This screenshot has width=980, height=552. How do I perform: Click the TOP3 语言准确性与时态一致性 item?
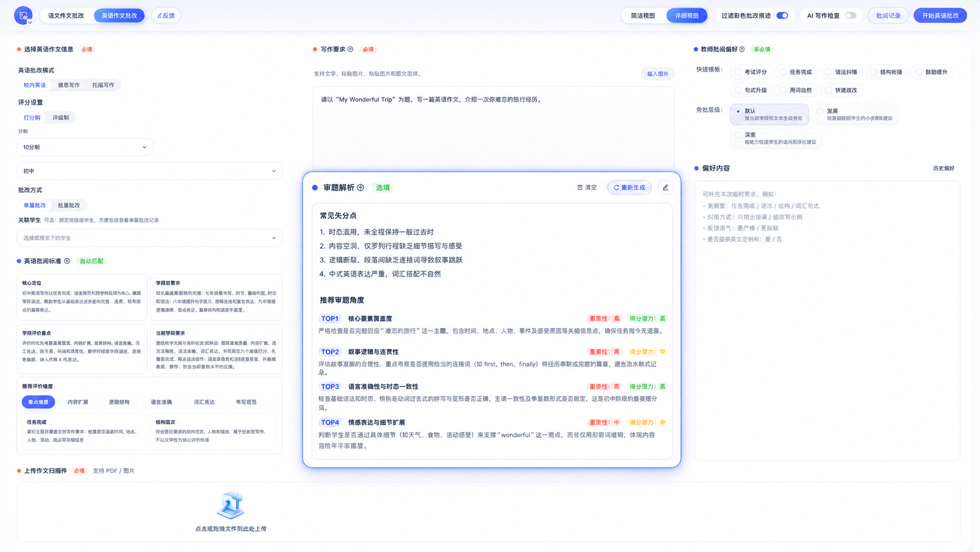click(x=492, y=397)
